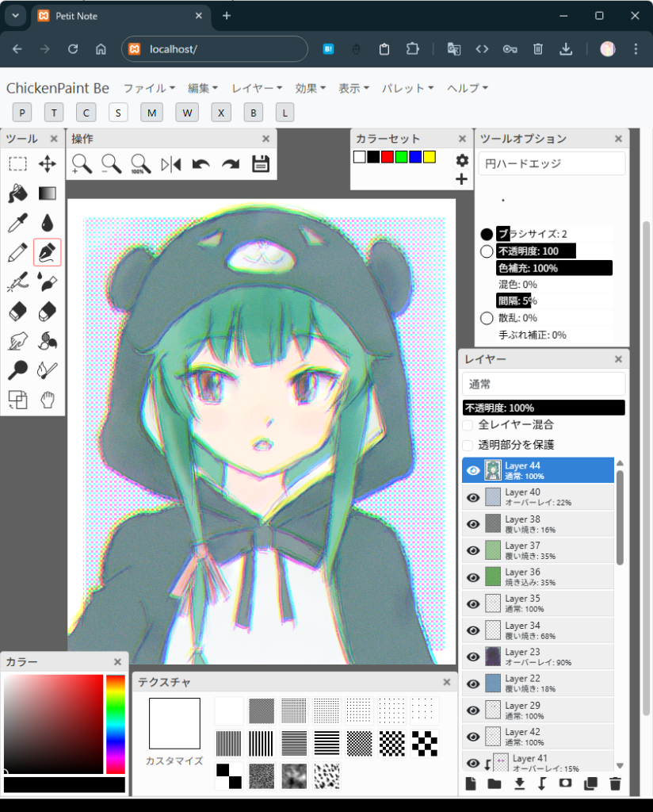Enable the 透明部分を保護 checkbox

coord(468,445)
